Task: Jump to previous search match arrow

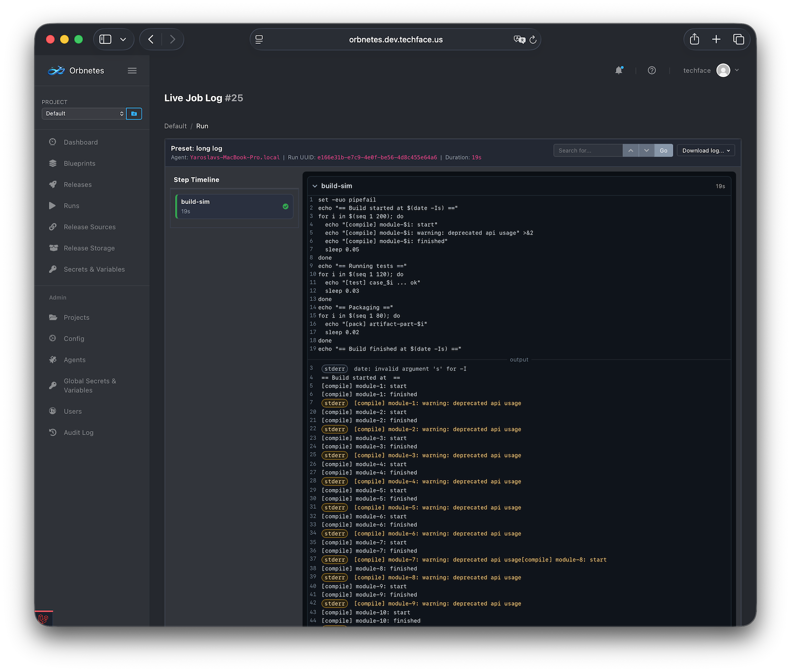Action: point(630,150)
